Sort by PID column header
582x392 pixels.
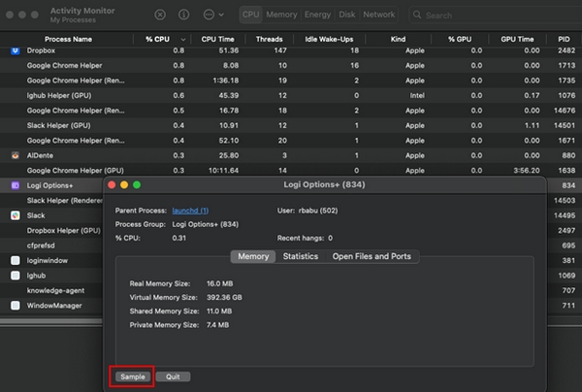564,40
